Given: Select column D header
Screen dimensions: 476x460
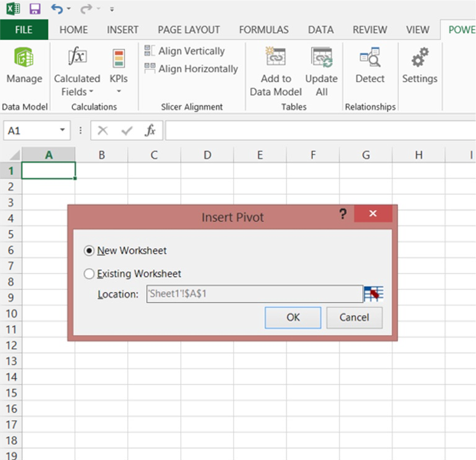Looking at the screenshot, I should [x=208, y=155].
